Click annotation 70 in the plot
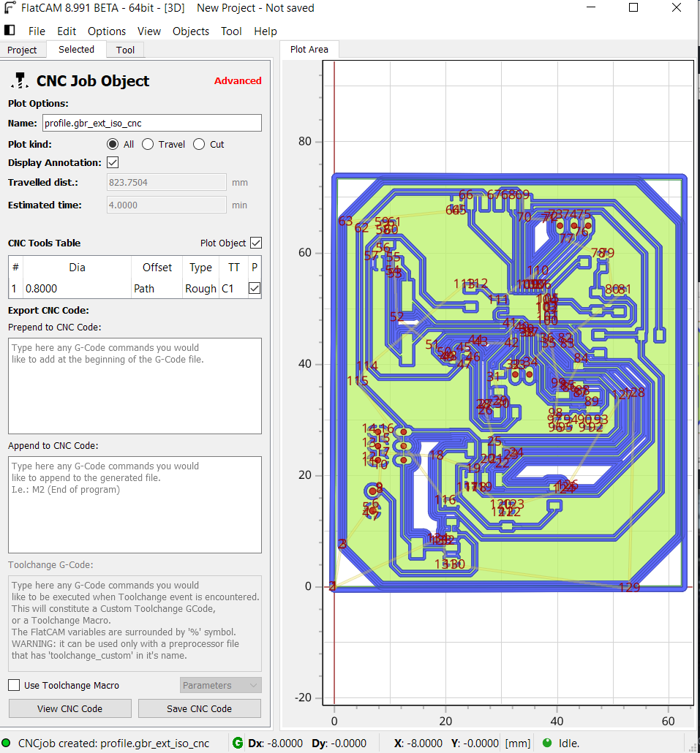Screen dimensions: 700x753 tap(524, 217)
